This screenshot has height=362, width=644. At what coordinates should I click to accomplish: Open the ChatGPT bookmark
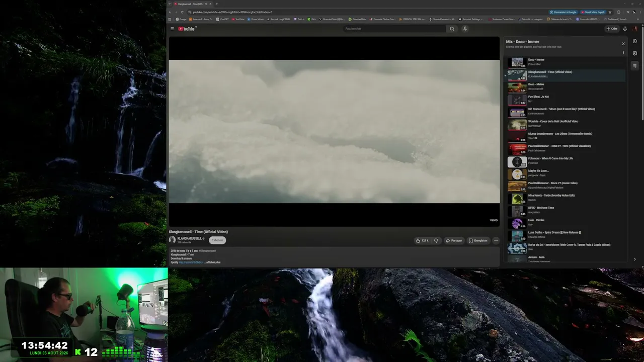[222, 19]
